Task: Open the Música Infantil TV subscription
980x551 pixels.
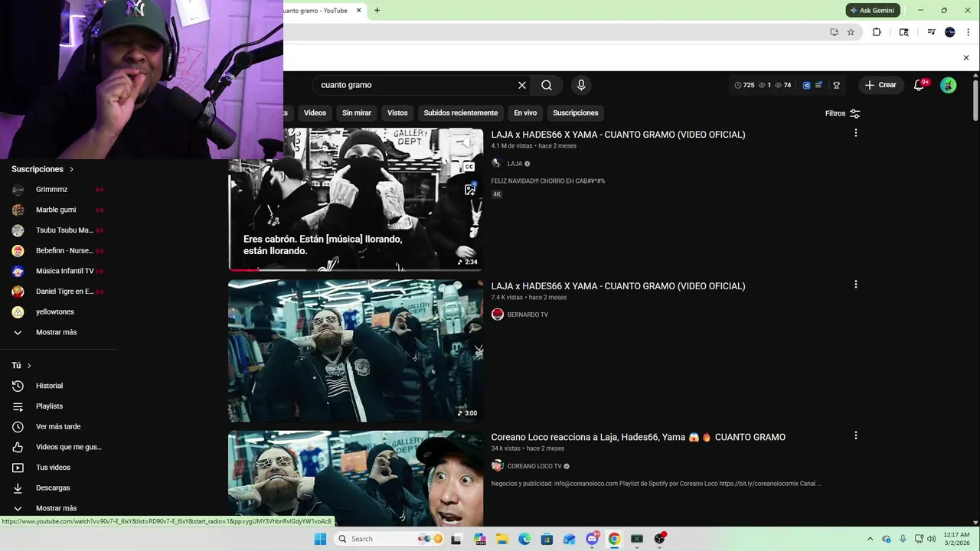Action: tap(64, 271)
